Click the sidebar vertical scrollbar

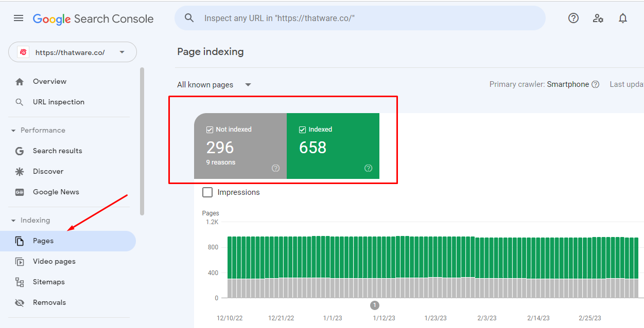[142, 141]
